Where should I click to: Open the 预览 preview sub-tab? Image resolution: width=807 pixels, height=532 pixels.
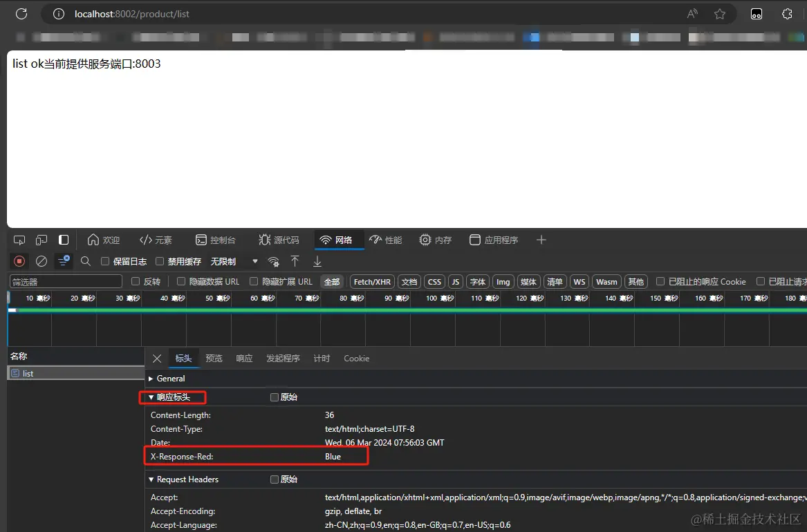click(214, 359)
